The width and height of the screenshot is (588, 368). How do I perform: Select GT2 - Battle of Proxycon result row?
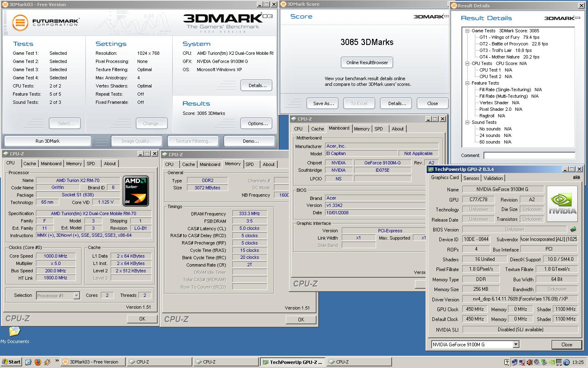[514, 44]
